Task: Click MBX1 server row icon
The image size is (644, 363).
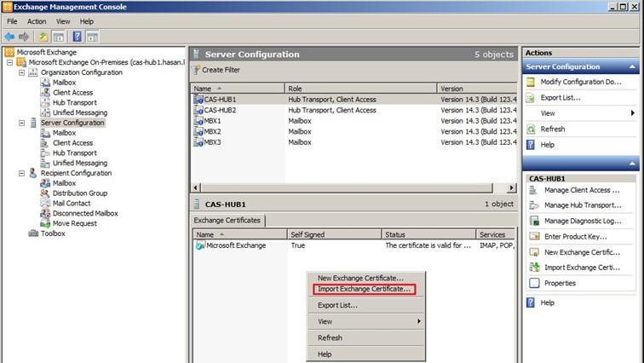Action: pyautogui.click(x=198, y=121)
